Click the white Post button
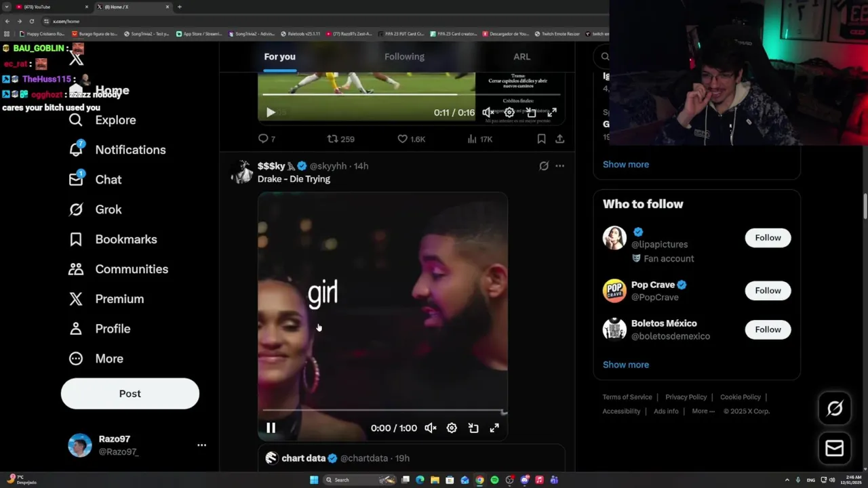The width and height of the screenshot is (868, 488). click(x=130, y=394)
